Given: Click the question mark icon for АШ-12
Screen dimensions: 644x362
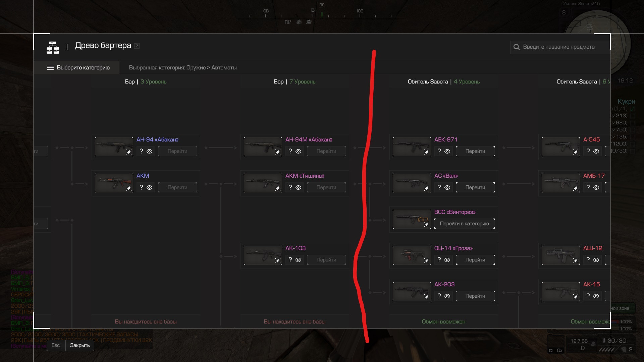Looking at the screenshot, I should (588, 260).
